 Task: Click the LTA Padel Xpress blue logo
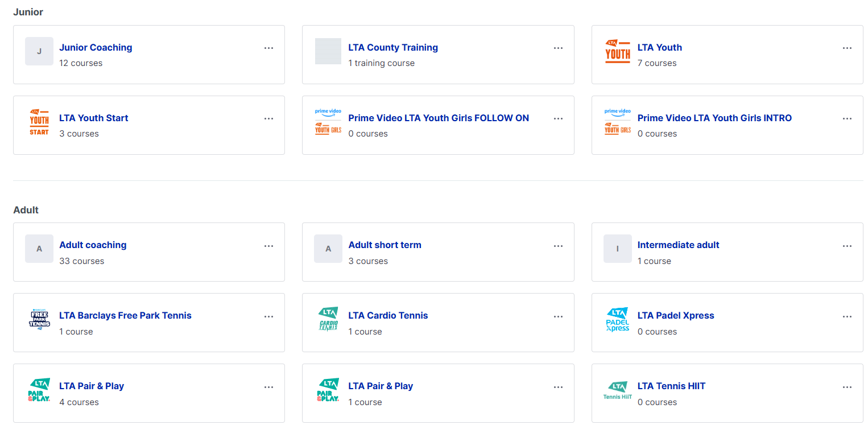point(617,319)
